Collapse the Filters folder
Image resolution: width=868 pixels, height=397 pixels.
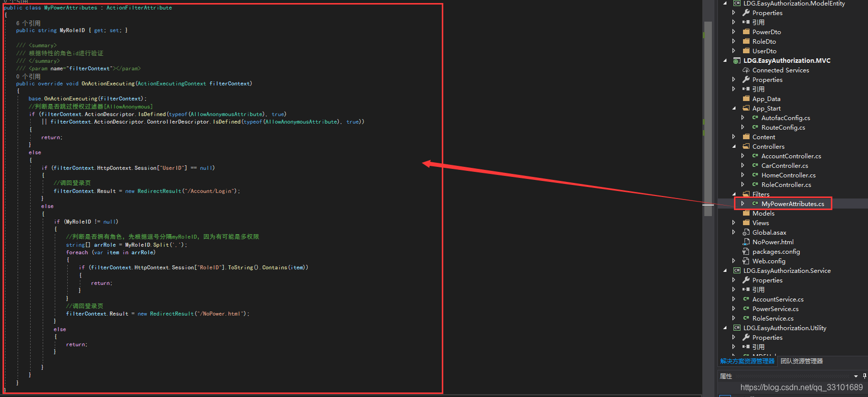[734, 194]
